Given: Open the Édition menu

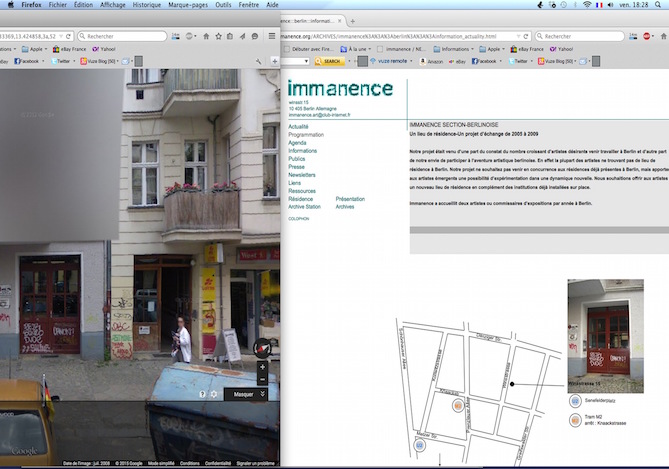Looking at the screenshot, I should point(83,5).
